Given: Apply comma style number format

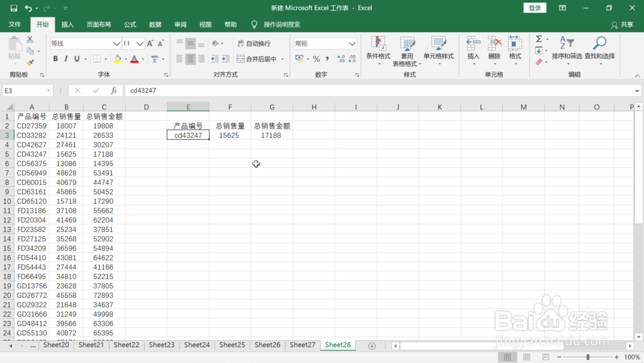Looking at the screenshot, I should coord(327,59).
